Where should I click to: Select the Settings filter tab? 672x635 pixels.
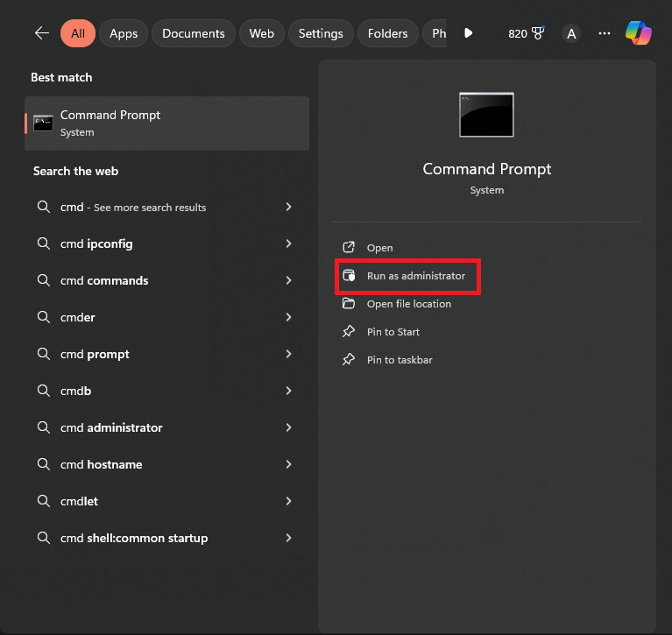coord(321,33)
